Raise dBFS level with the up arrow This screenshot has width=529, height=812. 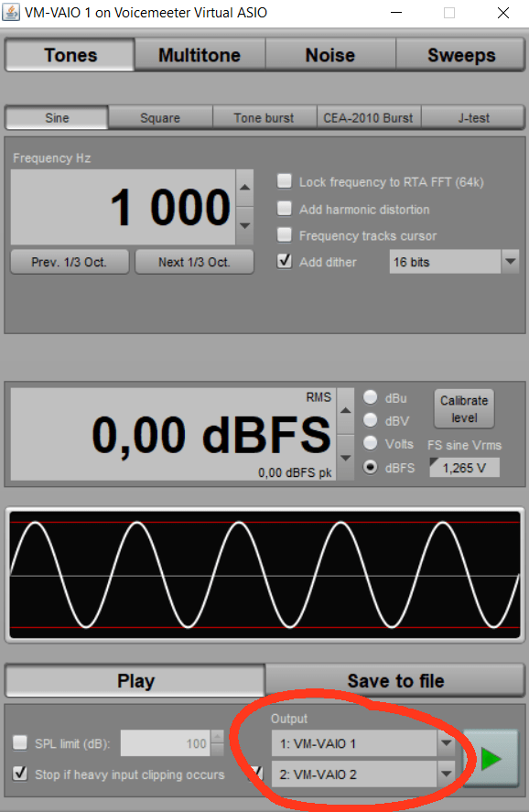346,411
